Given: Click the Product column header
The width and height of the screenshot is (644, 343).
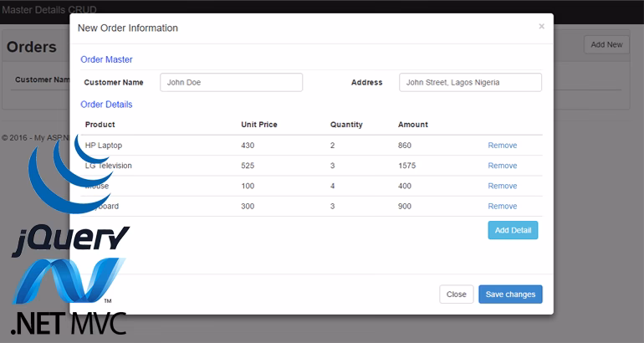Looking at the screenshot, I should [100, 125].
